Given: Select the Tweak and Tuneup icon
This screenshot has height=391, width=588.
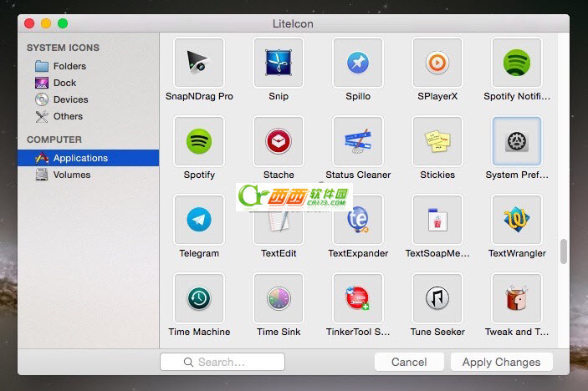Looking at the screenshot, I should coord(517,298).
